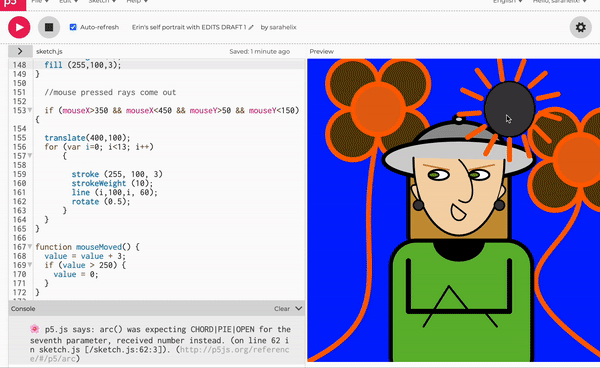Image resolution: width=600 pixels, height=368 pixels.
Task: Open settings with the gear icon
Action: 580,28
